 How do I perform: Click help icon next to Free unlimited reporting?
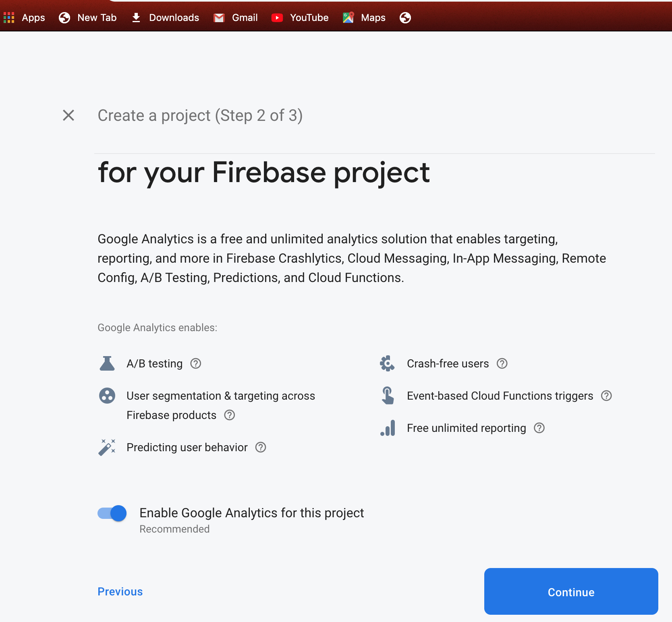(539, 428)
